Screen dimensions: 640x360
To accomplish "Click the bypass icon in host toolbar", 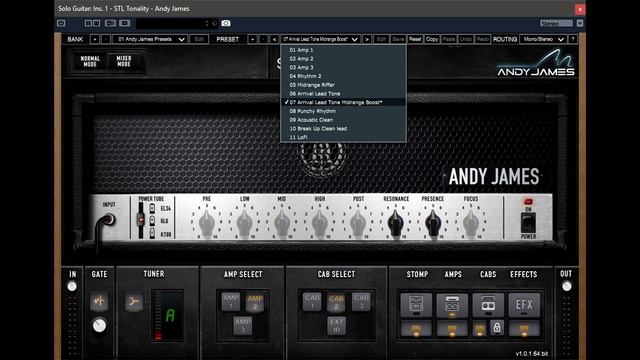I will point(61,23).
